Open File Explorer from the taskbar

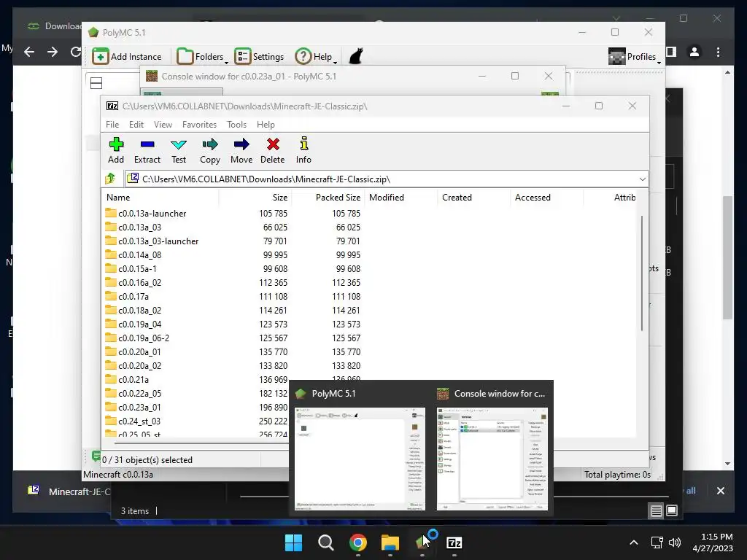pos(390,542)
